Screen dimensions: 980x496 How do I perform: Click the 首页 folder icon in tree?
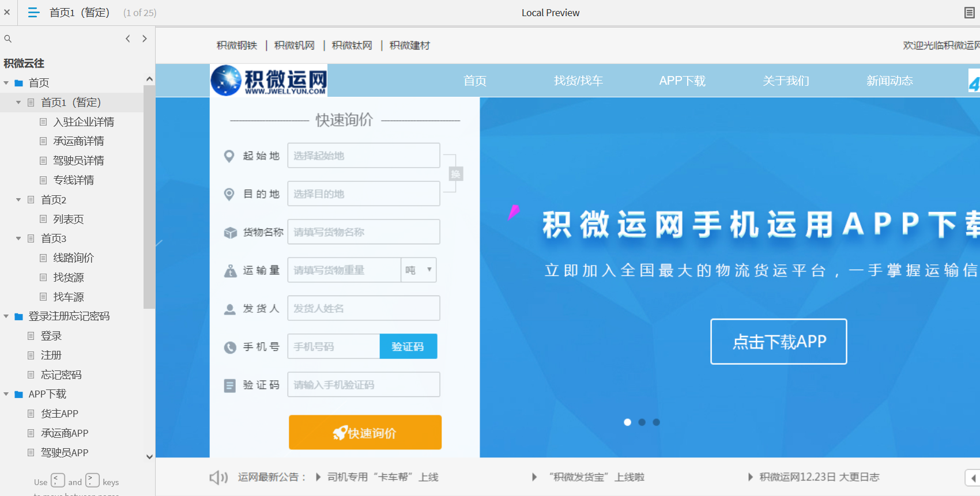point(18,83)
